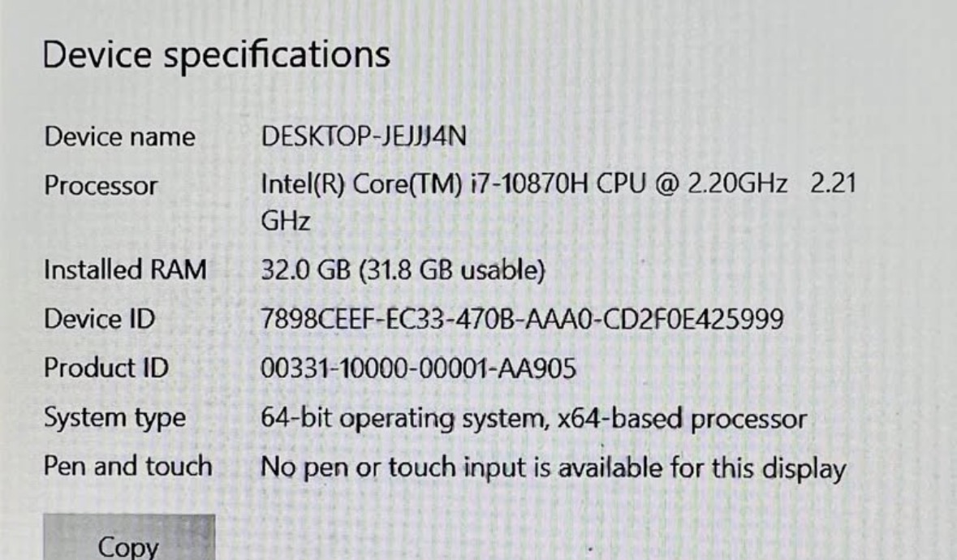Click the Copy button

pos(129,537)
